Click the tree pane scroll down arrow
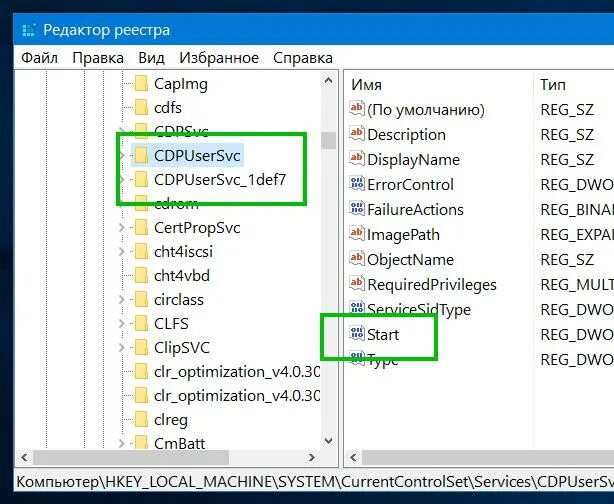The width and height of the screenshot is (614, 504). [x=329, y=441]
